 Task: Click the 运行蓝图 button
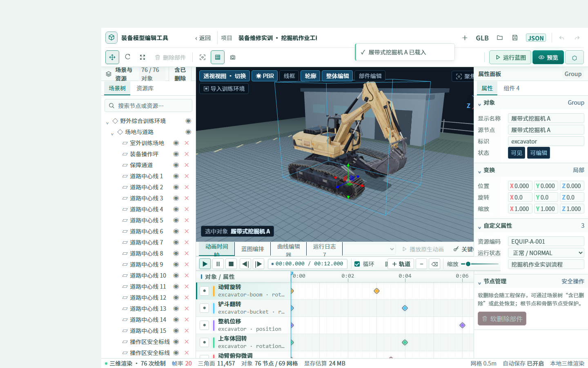point(510,58)
